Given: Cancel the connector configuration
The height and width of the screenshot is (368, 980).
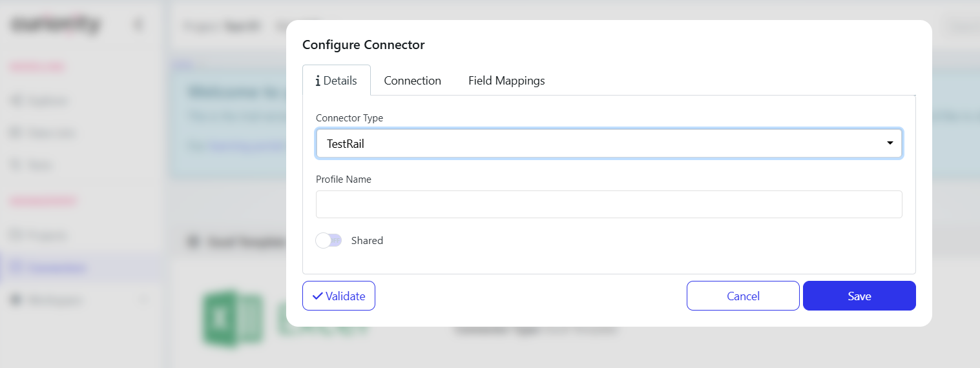Looking at the screenshot, I should 743,296.
